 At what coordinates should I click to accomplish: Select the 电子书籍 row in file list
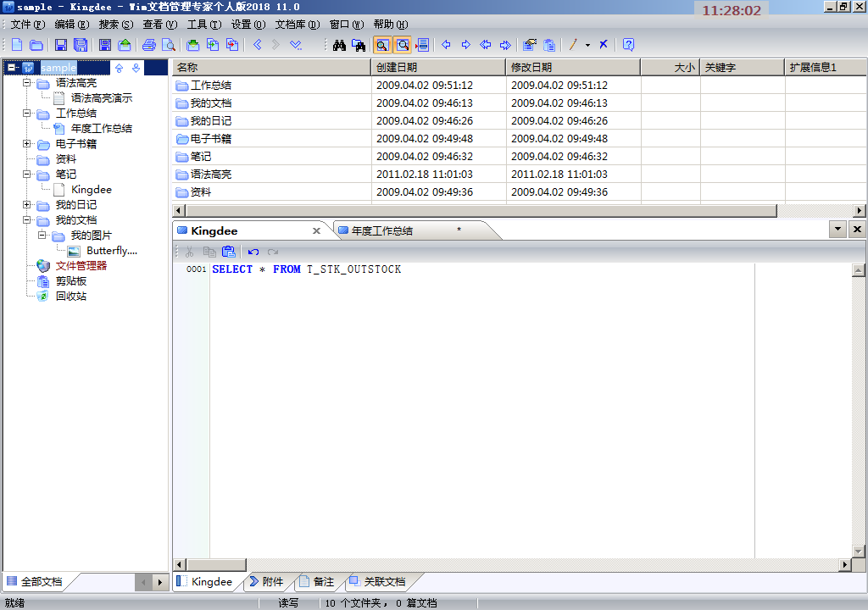520,138
